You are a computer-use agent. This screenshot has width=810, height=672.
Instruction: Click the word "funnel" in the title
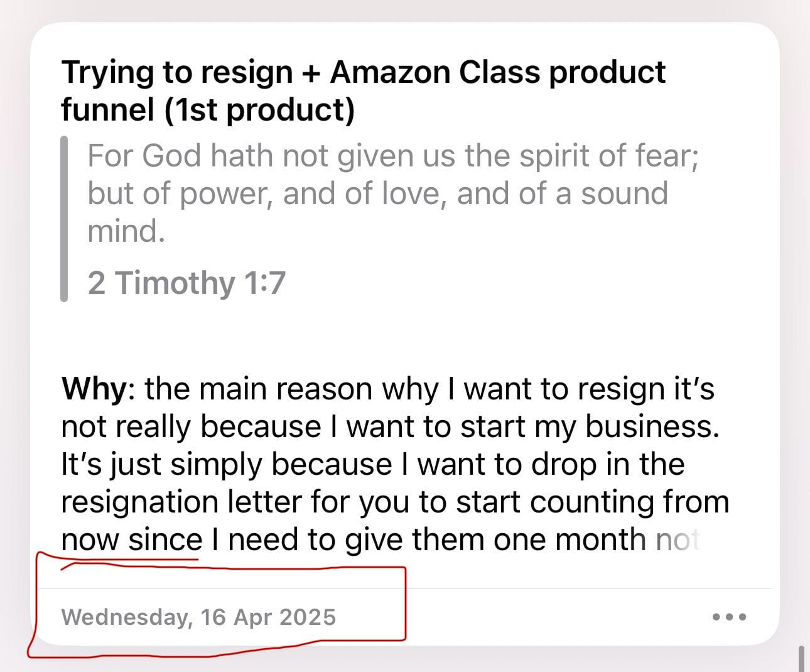107,111
